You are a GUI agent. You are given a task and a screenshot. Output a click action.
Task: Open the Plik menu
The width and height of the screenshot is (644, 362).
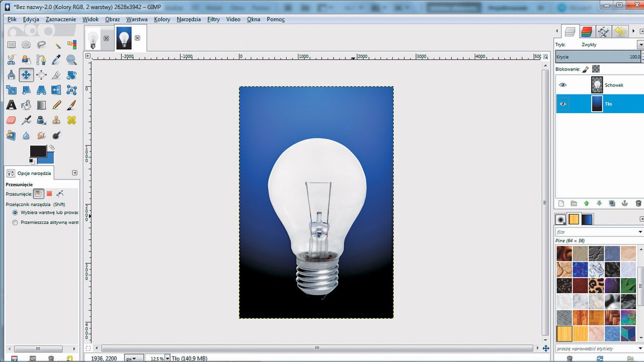click(x=12, y=19)
